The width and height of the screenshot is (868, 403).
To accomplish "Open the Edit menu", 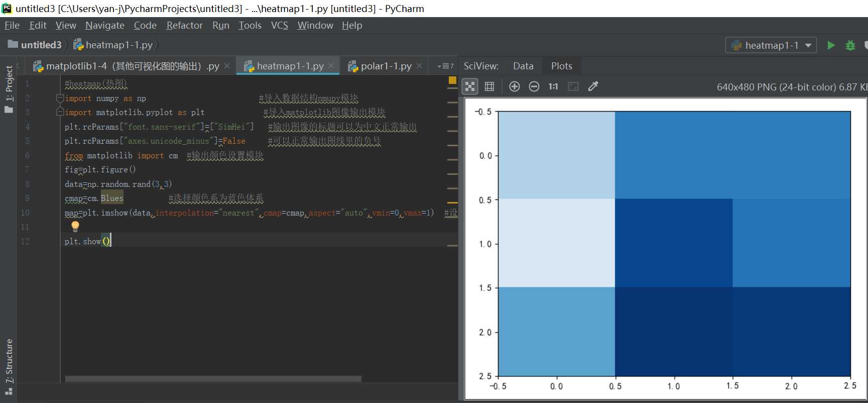I will pos(38,25).
